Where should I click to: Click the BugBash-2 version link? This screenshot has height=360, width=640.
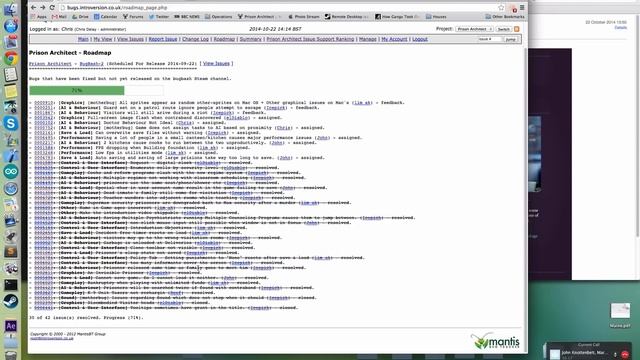click(x=91, y=64)
